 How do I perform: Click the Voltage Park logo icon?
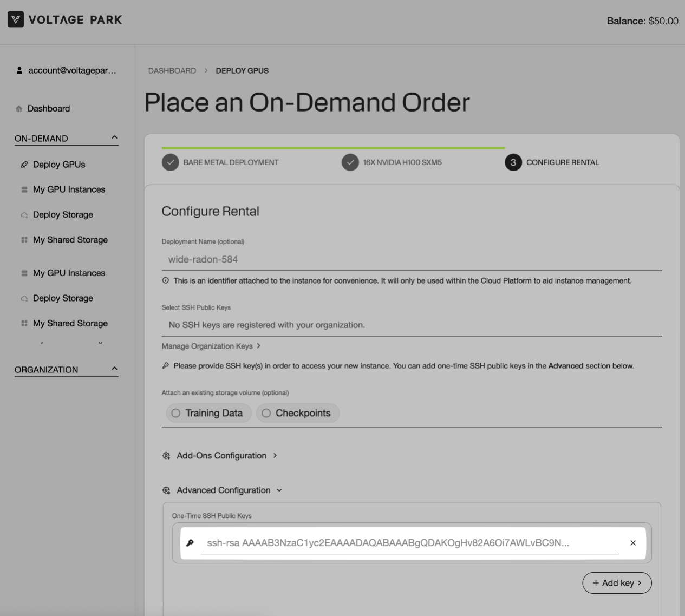pos(16,20)
